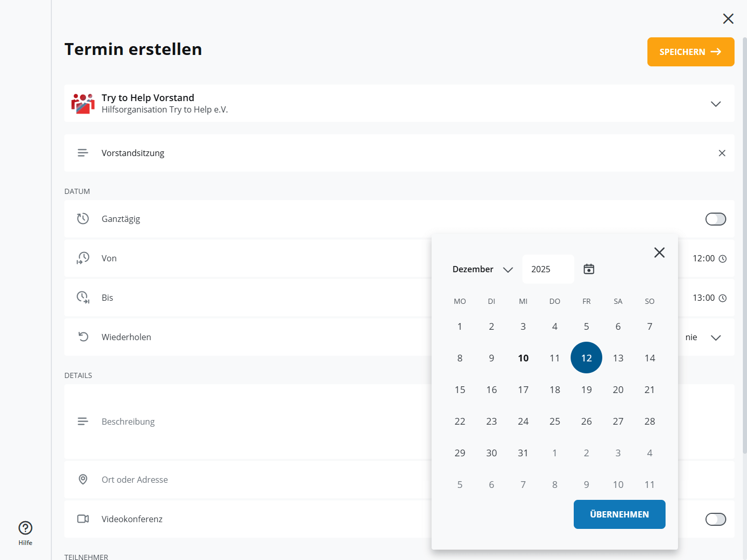Image resolution: width=747 pixels, height=560 pixels.
Task: Click the video camera icon for Videokonferenz
Action: click(83, 519)
